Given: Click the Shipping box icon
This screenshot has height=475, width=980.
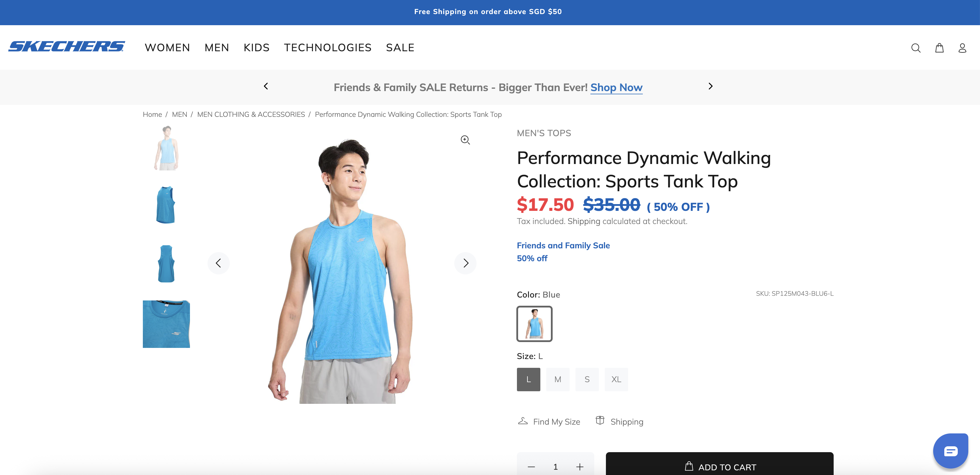Looking at the screenshot, I should click(x=600, y=421).
